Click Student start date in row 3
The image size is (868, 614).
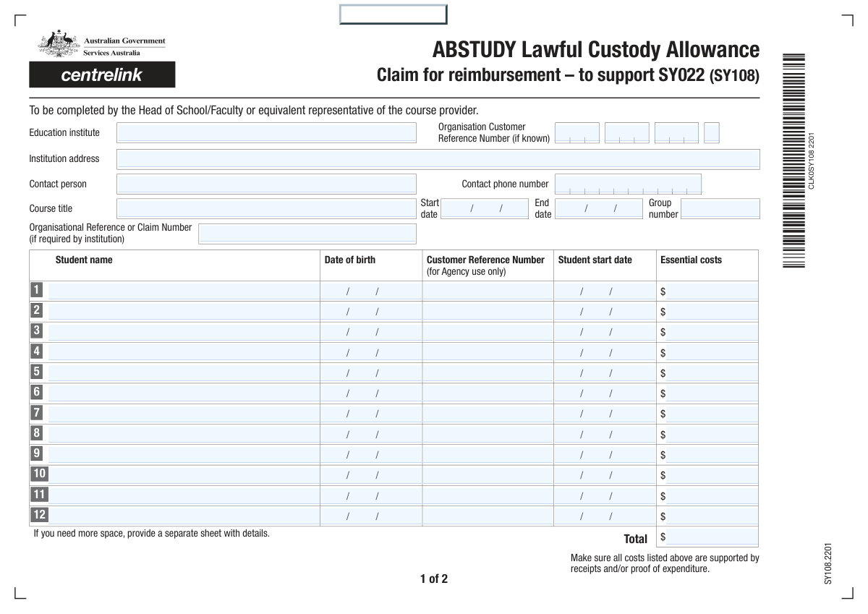pos(605,331)
